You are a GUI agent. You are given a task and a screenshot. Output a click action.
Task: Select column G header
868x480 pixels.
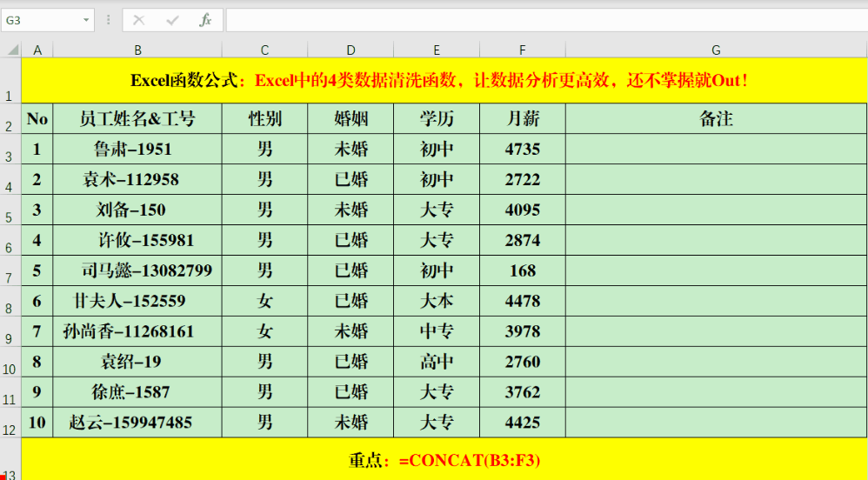(717, 50)
